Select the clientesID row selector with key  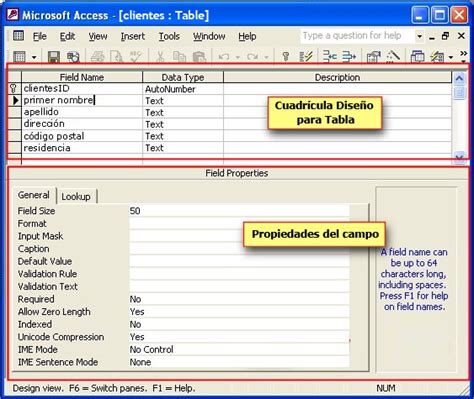pyautogui.click(x=14, y=89)
